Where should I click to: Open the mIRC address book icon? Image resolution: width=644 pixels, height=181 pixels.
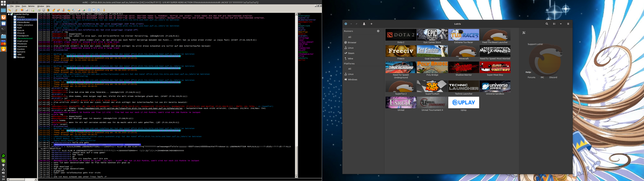coord(39,10)
